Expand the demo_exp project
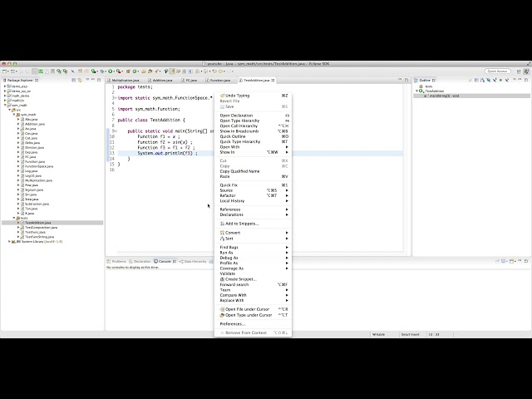 point(5,86)
